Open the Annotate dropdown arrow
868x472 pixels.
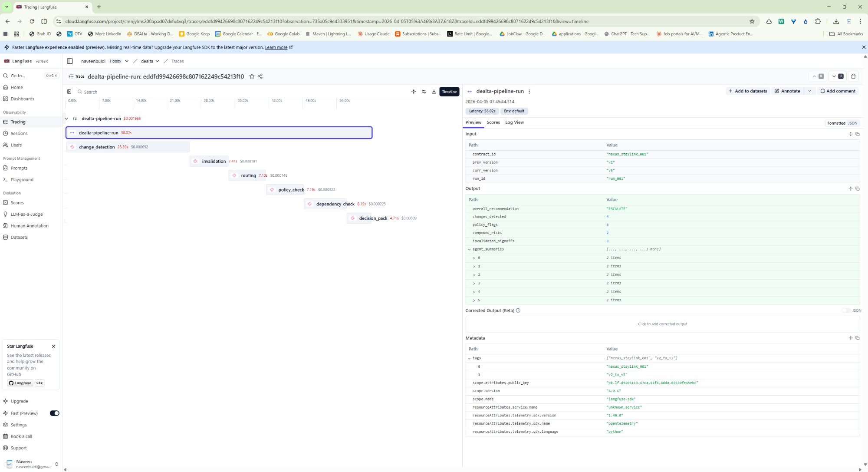(x=809, y=91)
